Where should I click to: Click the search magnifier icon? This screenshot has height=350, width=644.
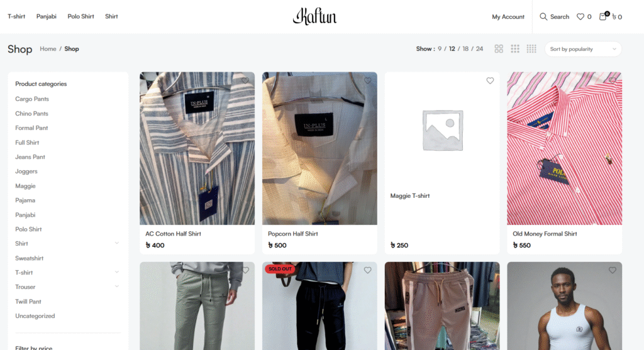[x=543, y=17]
